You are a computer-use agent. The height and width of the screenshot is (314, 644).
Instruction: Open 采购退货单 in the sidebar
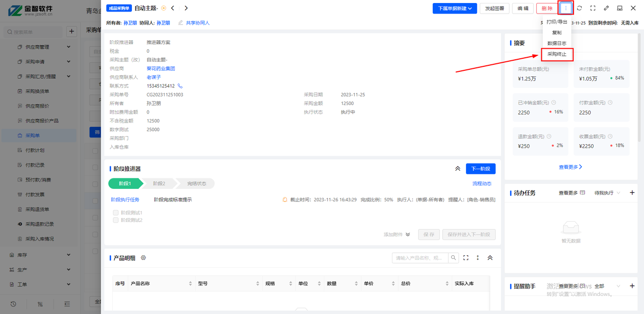pyautogui.click(x=37, y=209)
